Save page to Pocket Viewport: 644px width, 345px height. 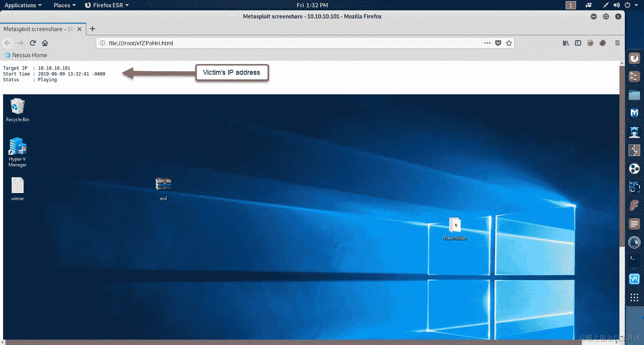498,43
